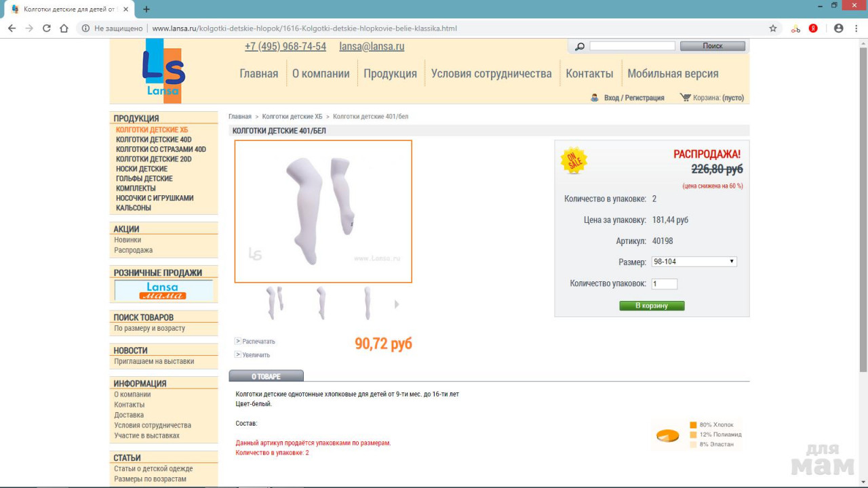Open the size dropdown showing 98-104

tap(694, 262)
